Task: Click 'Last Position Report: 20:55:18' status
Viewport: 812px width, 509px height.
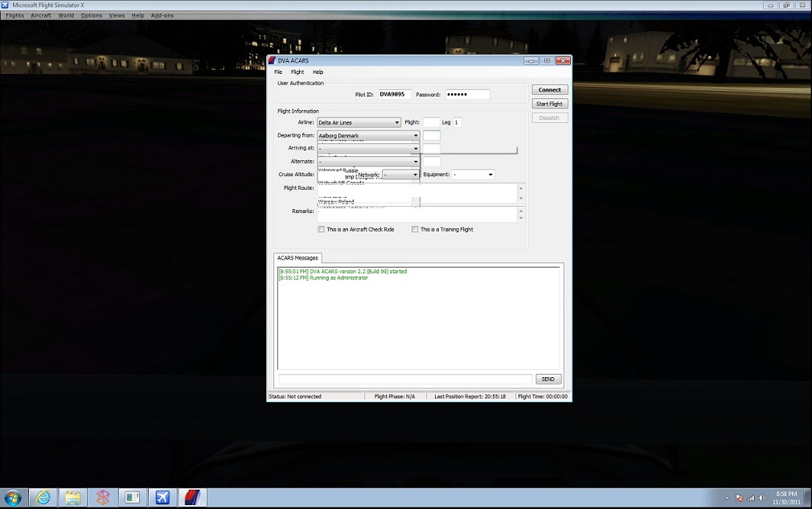Action: [x=470, y=396]
